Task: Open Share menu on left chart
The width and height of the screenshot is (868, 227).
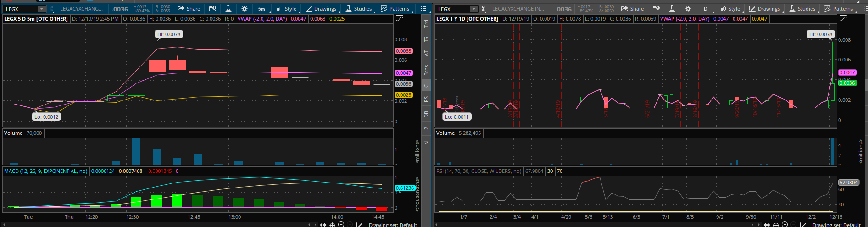Action: (189, 9)
